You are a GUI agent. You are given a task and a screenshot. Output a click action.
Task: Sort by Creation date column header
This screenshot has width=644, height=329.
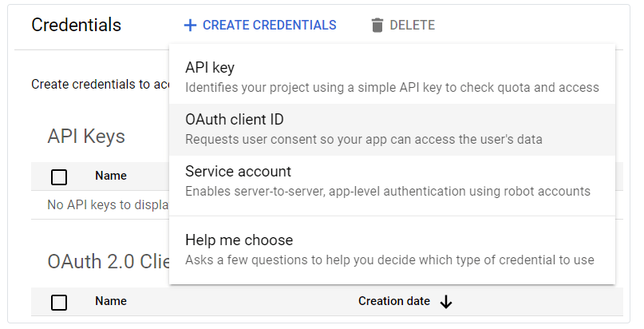pos(394,301)
